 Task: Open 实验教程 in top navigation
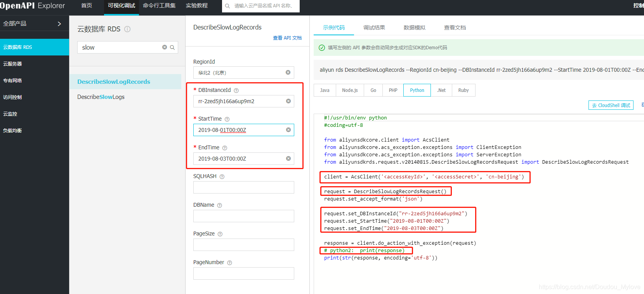pyautogui.click(x=197, y=6)
